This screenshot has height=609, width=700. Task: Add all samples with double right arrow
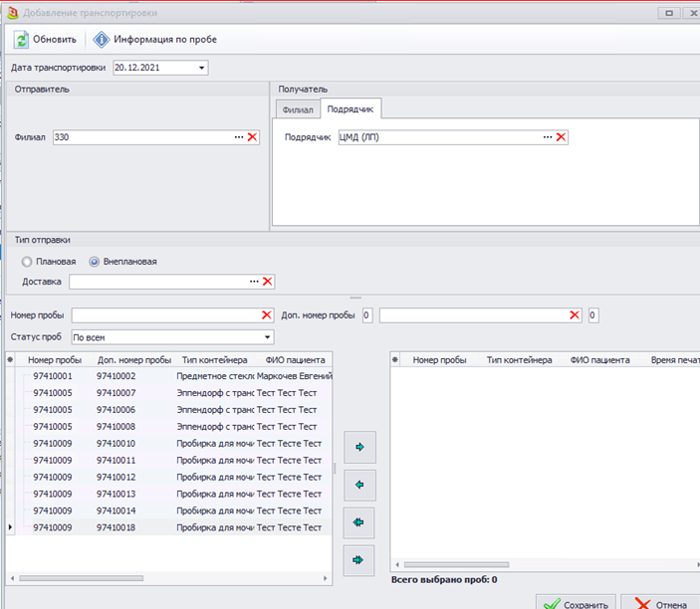pyautogui.click(x=358, y=560)
